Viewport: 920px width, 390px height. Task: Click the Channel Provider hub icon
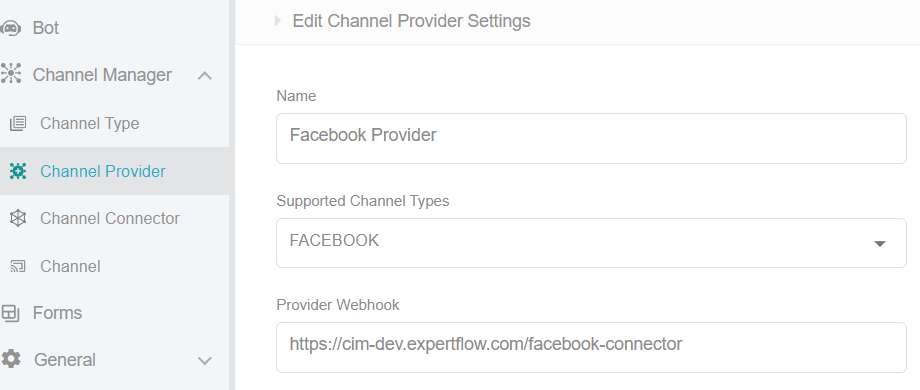[18, 171]
